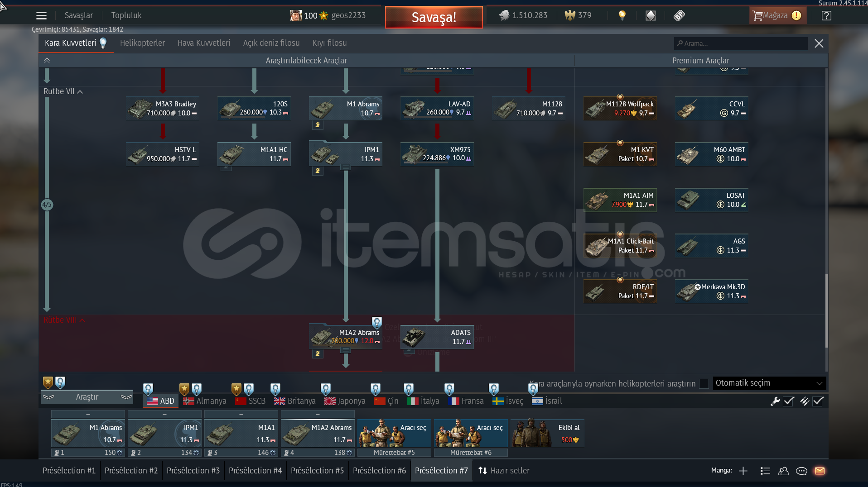Click the Araştır research button
868x487 pixels.
point(87,397)
